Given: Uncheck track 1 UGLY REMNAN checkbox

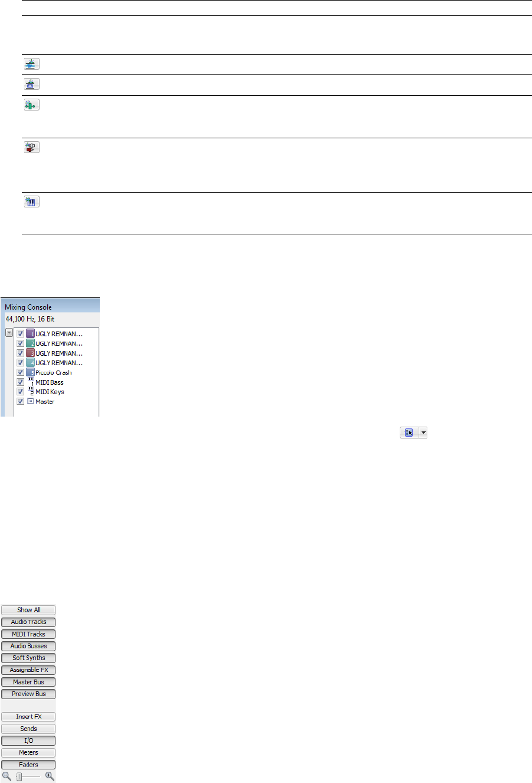Looking at the screenshot, I should pos(21,333).
